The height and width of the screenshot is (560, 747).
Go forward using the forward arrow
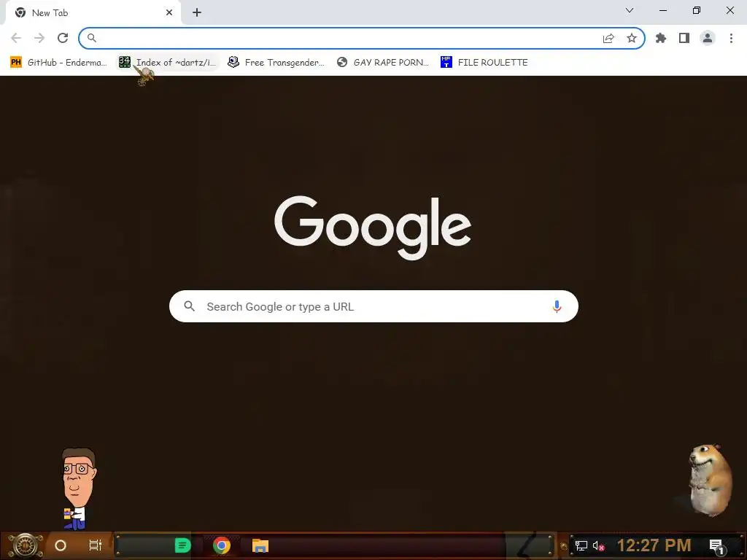click(39, 38)
